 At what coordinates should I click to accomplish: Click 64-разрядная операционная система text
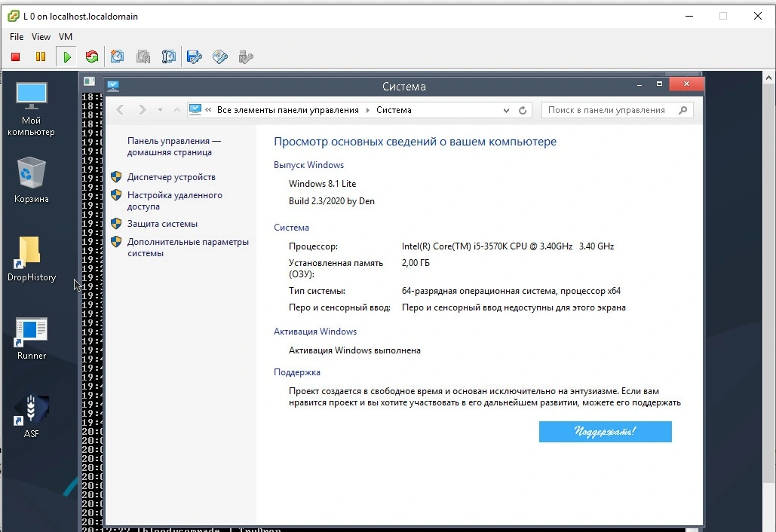tap(511, 291)
